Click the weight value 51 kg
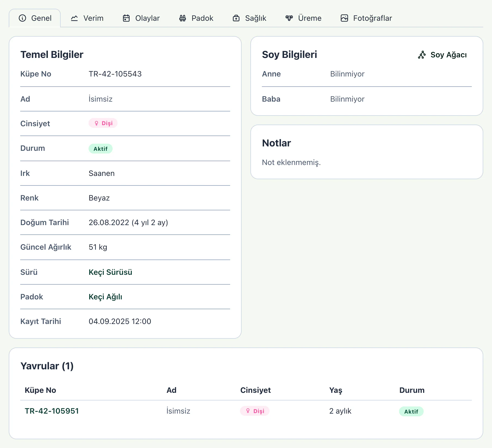The image size is (492, 448). [98, 247]
